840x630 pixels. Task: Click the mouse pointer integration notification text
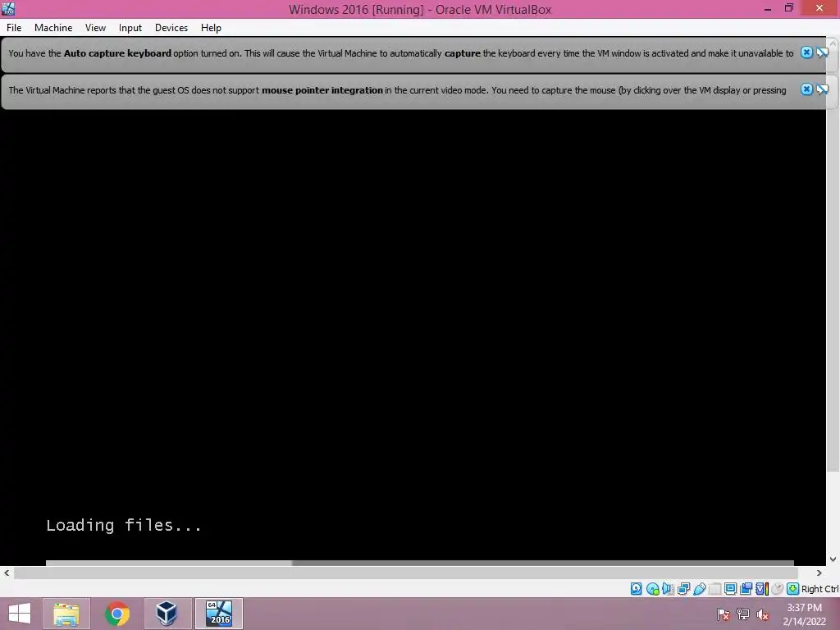398,90
